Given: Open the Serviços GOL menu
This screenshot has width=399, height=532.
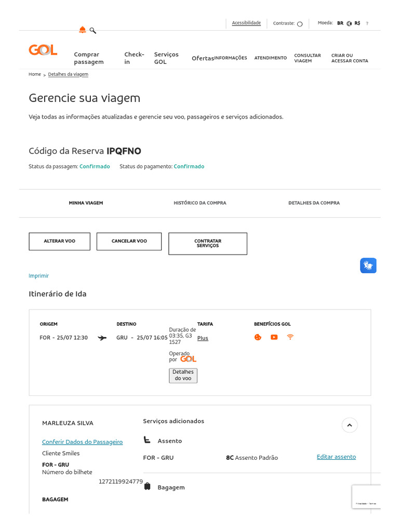Looking at the screenshot, I should point(166,58).
